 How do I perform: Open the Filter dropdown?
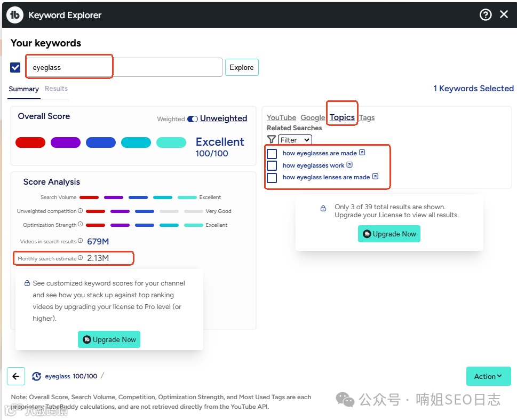click(x=295, y=140)
